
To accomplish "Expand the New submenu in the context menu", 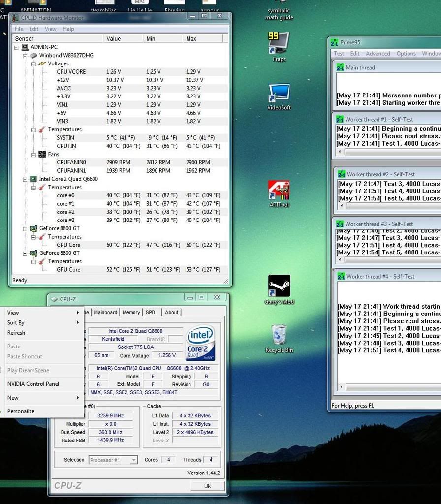I will pyautogui.click(x=42, y=398).
